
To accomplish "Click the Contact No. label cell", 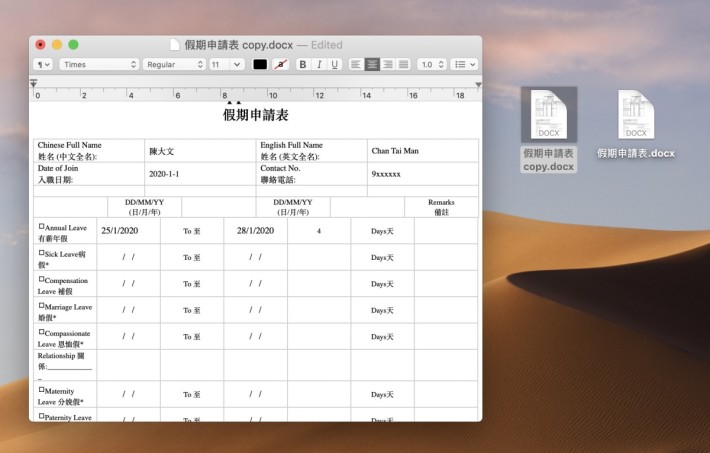I will 312,174.
